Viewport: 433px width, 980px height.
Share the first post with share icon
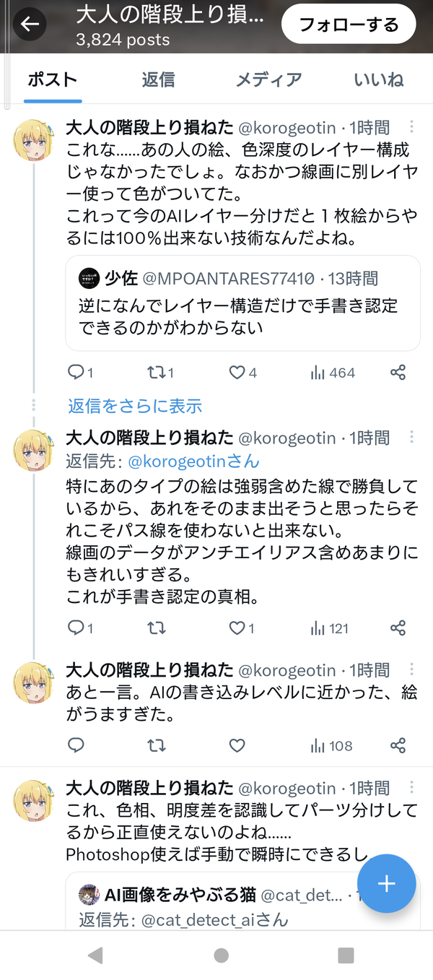(398, 373)
